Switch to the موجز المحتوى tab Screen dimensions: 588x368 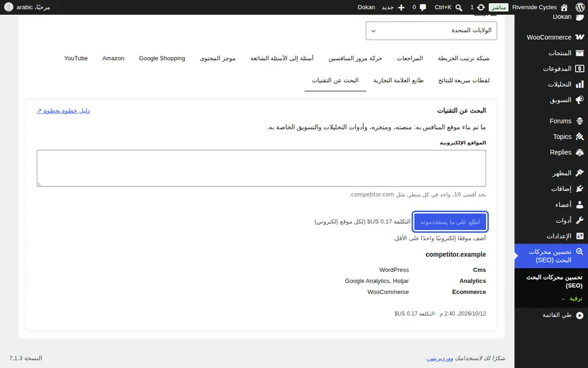tap(217, 58)
